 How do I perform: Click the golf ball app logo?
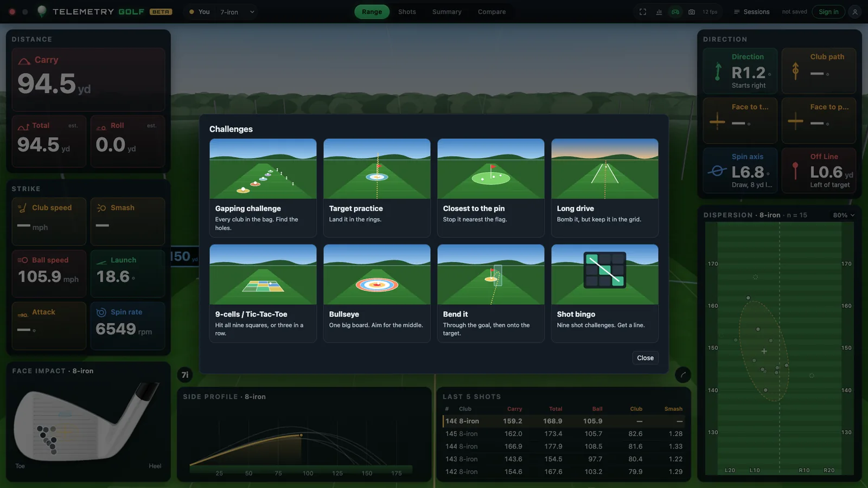click(42, 11)
